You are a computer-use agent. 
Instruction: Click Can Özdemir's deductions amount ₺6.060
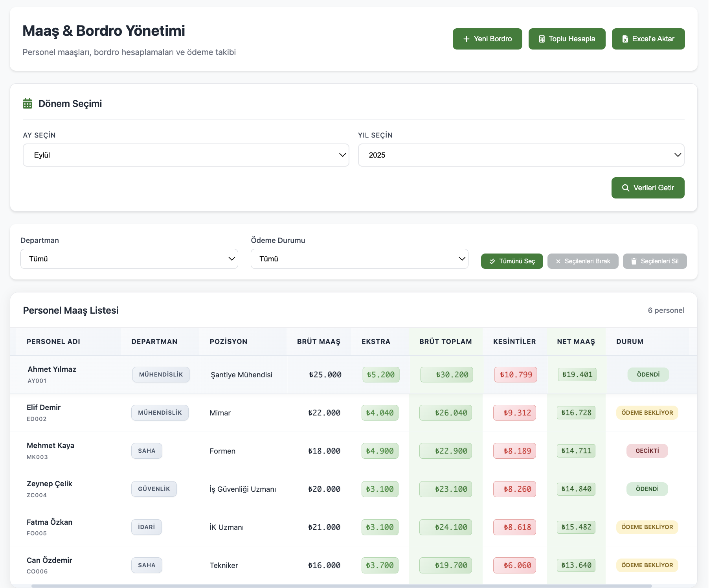pos(517,565)
